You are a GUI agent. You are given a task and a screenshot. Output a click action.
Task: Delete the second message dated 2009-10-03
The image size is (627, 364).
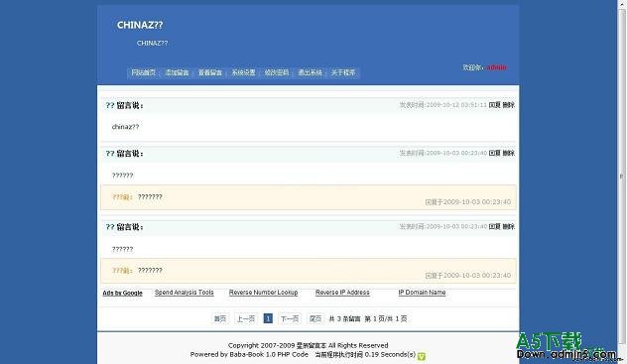pos(509,153)
